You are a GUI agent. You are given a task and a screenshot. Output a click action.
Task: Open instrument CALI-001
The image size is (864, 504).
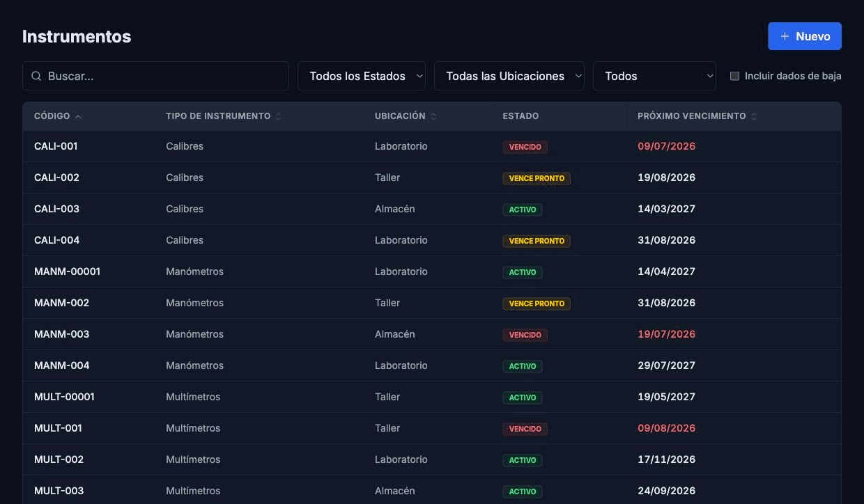click(56, 146)
